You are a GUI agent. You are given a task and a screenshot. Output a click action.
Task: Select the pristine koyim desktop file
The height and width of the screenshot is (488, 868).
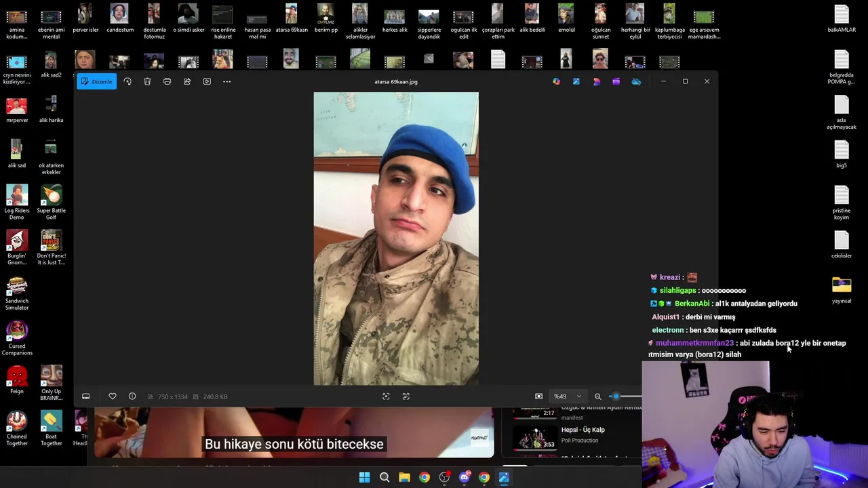pos(842,202)
